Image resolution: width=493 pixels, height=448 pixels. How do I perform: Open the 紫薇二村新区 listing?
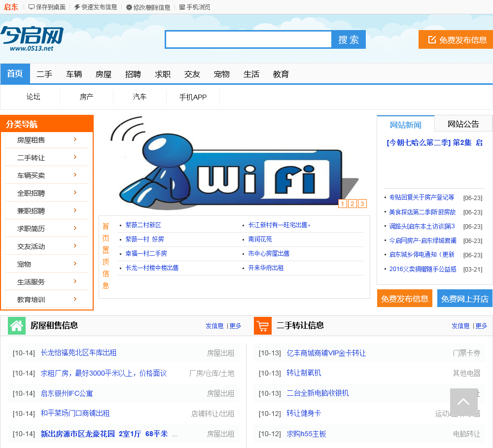143,225
